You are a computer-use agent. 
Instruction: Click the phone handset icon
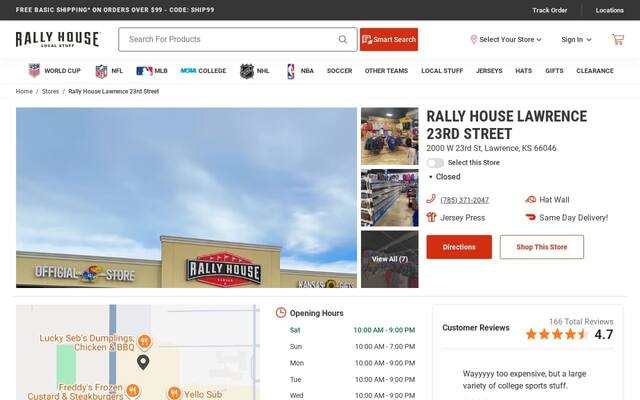(431, 199)
